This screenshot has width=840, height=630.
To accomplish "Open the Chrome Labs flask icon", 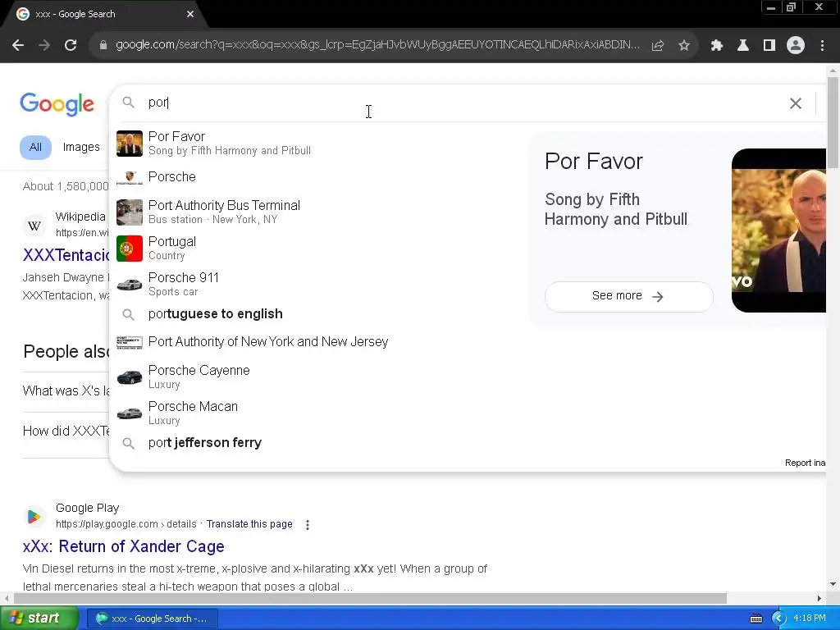I will tap(743, 46).
